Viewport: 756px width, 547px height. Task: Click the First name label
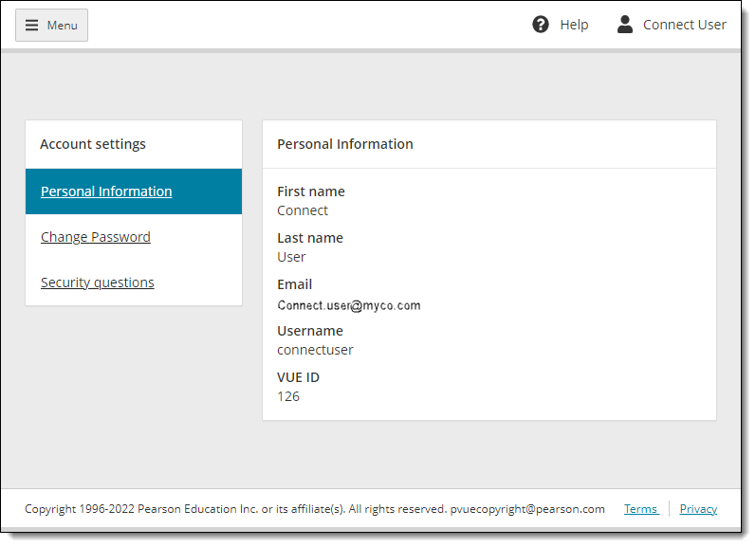click(x=311, y=191)
